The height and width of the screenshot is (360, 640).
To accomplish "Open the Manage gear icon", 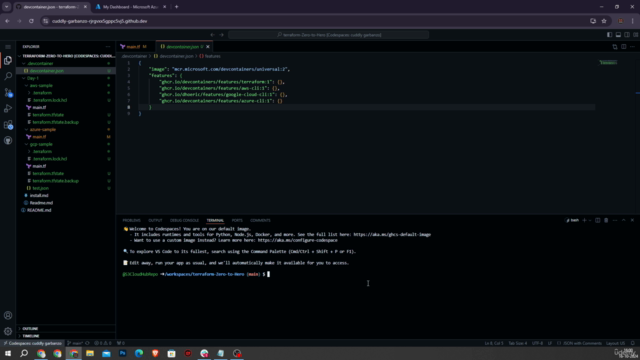I will click(8, 331).
